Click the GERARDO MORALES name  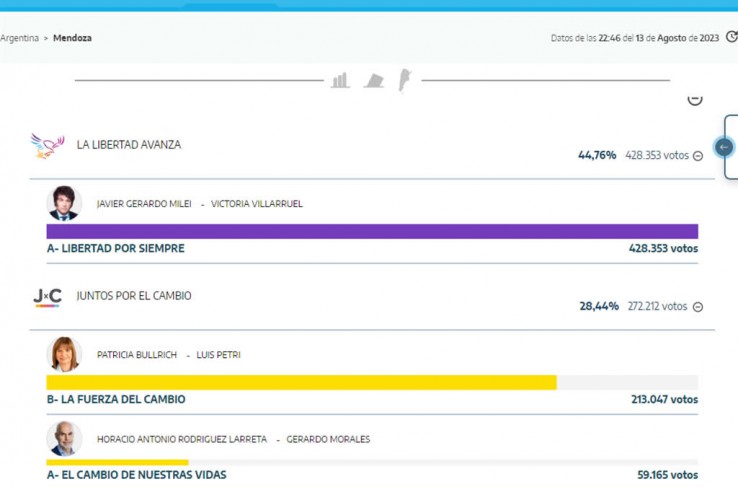[328, 439]
